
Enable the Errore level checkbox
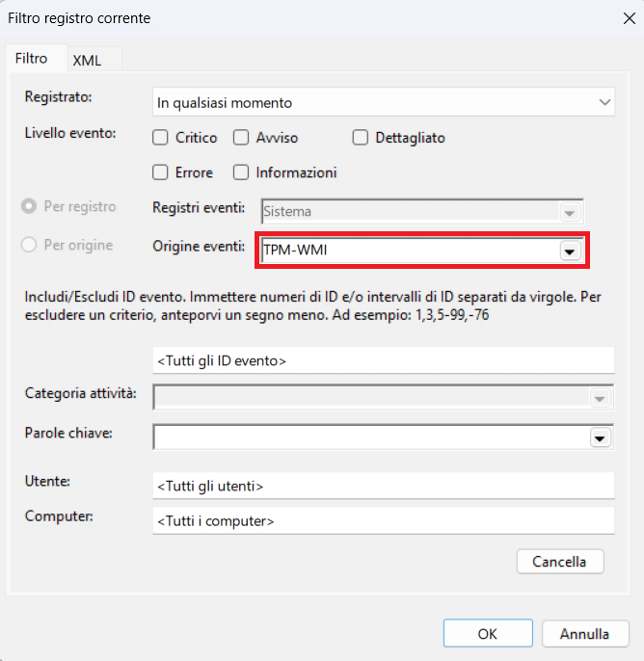(x=161, y=172)
